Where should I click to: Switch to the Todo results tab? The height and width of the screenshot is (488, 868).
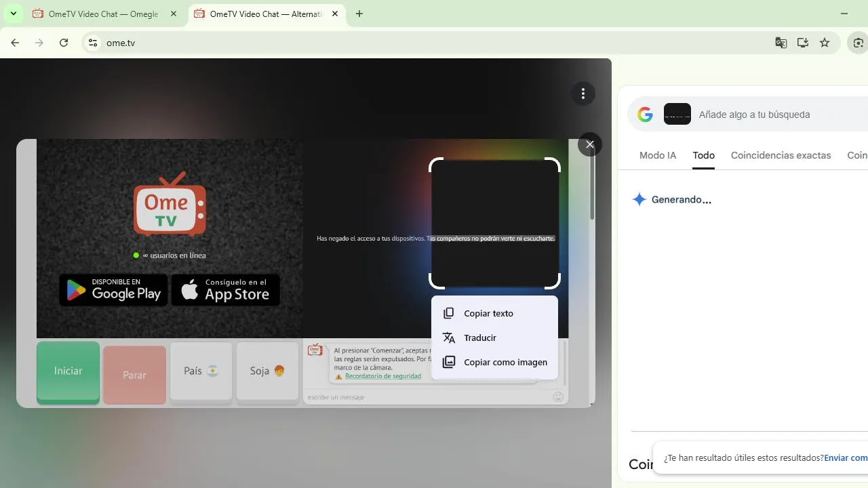pyautogui.click(x=703, y=155)
